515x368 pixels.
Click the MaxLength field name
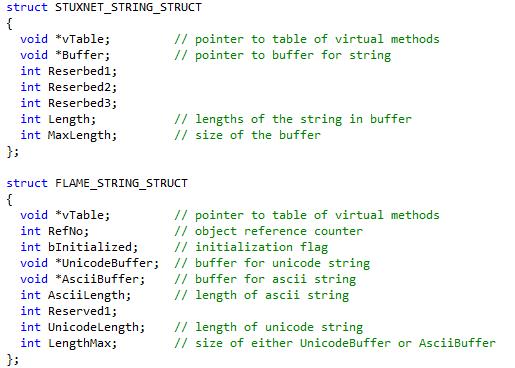pos(79,135)
